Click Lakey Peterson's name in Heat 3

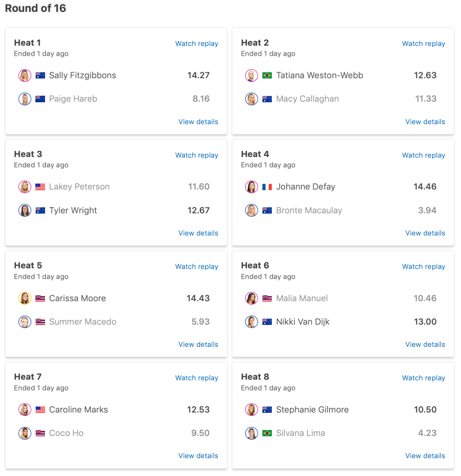click(x=79, y=187)
